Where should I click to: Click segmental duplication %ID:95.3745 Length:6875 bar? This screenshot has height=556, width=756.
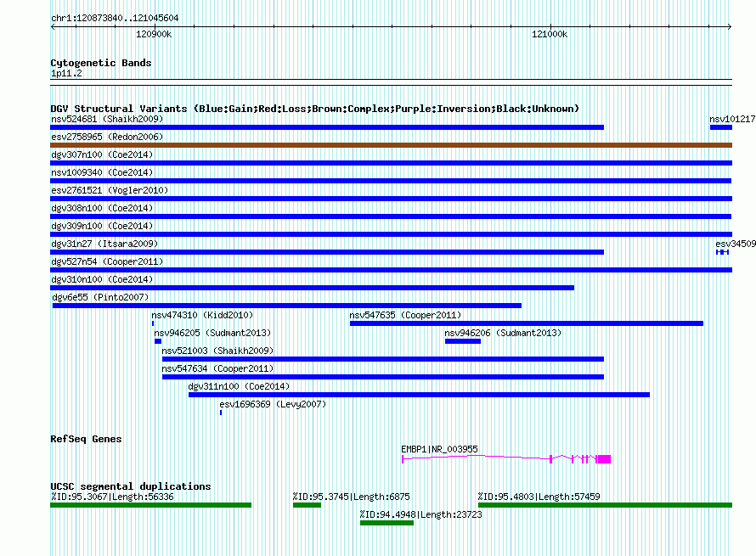307,505
